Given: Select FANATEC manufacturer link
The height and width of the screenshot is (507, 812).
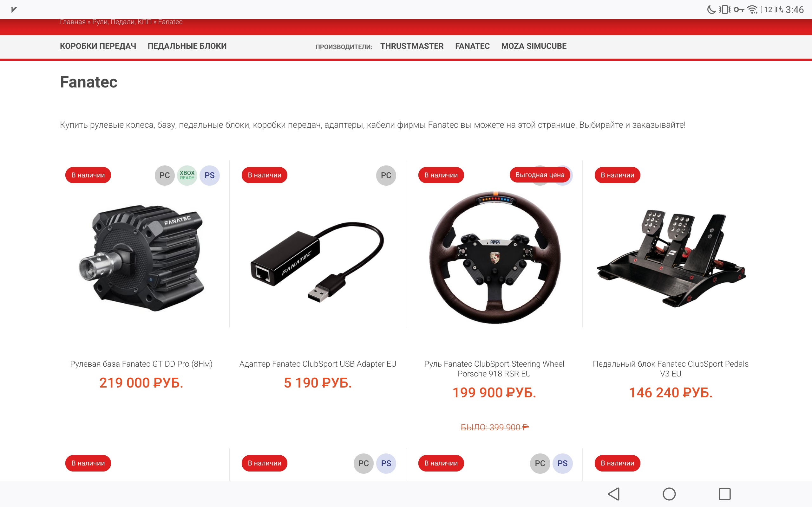Looking at the screenshot, I should pyautogui.click(x=472, y=46).
